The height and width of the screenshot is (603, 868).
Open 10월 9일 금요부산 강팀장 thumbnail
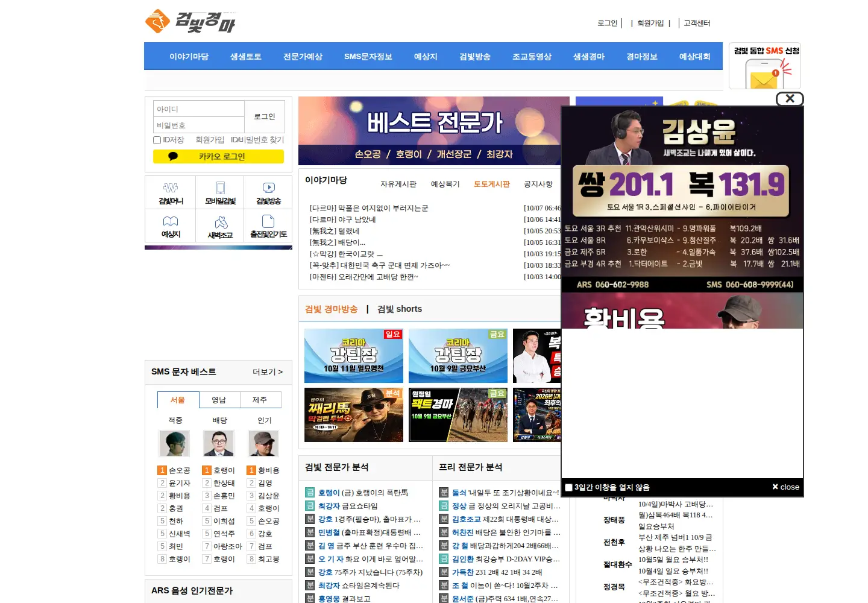[x=458, y=356]
